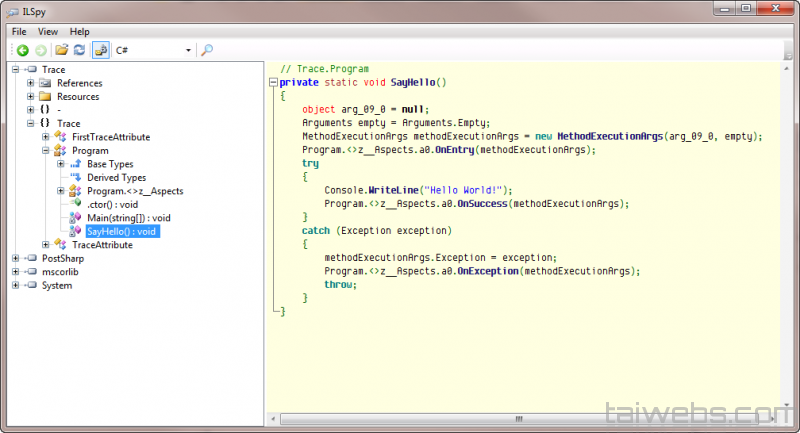Select the Resources folder icon
The width and height of the screenshot is (800, 433).
pyautogui.click(x=45, y=97)
